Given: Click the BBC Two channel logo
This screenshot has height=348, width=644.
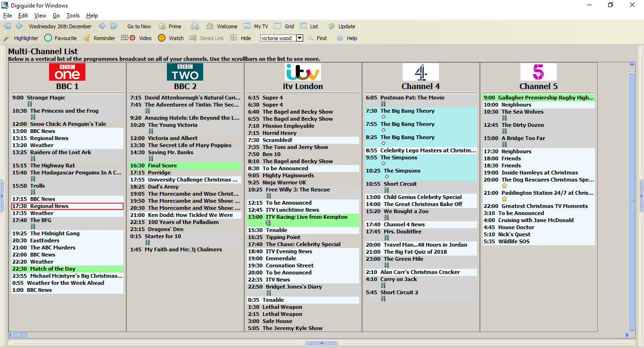Looking at the screenshot, I should pyautogui.click(x=185, y=72).
